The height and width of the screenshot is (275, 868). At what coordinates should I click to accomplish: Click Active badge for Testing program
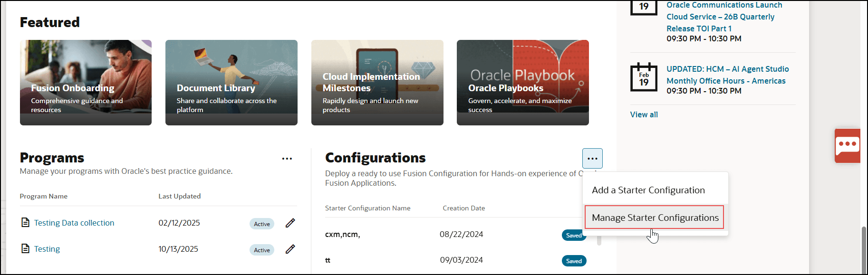(x=262, y=250)
